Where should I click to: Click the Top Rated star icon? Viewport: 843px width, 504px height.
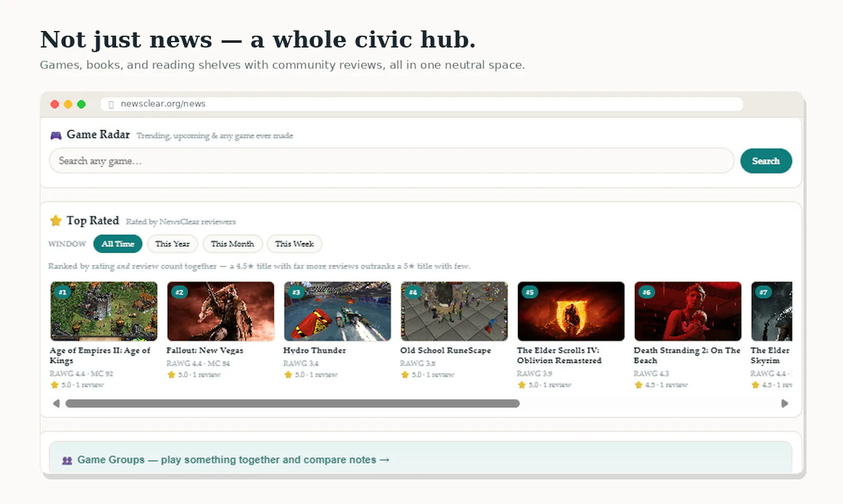[56, 221]
